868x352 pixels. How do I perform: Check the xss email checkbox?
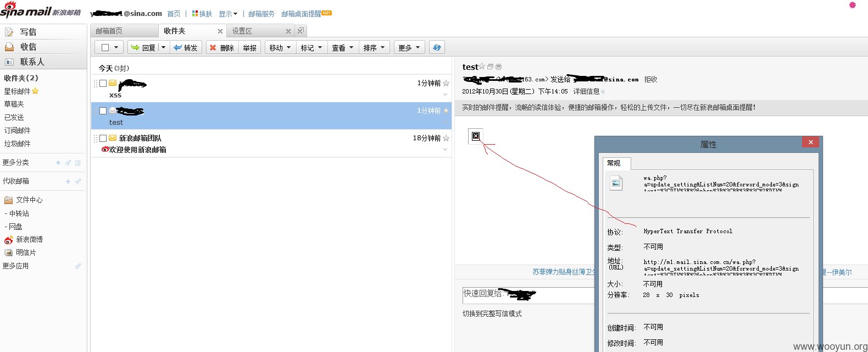[103, 84]
